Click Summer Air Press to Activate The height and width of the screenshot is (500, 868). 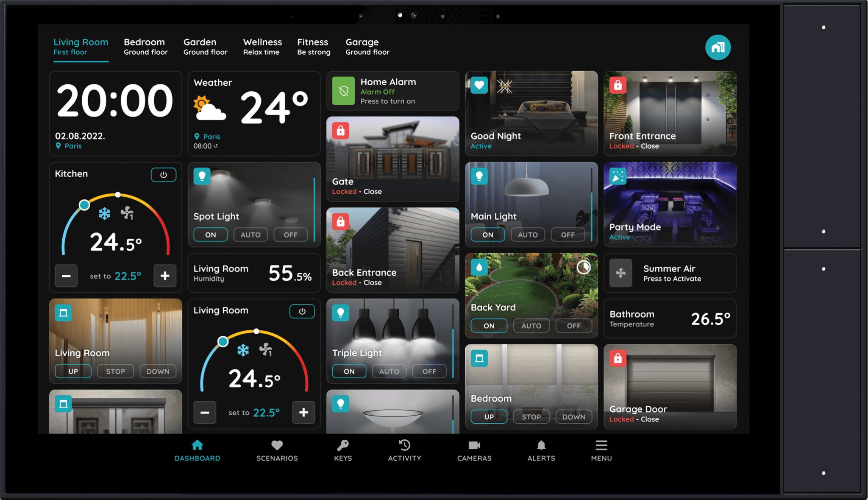point(670,273)
